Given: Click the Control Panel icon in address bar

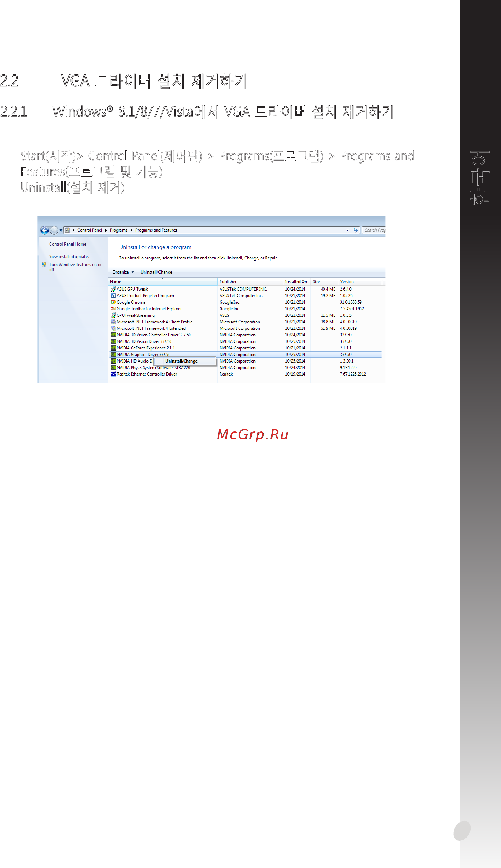Looking at the screenshot, I should (x=67, y=230).
